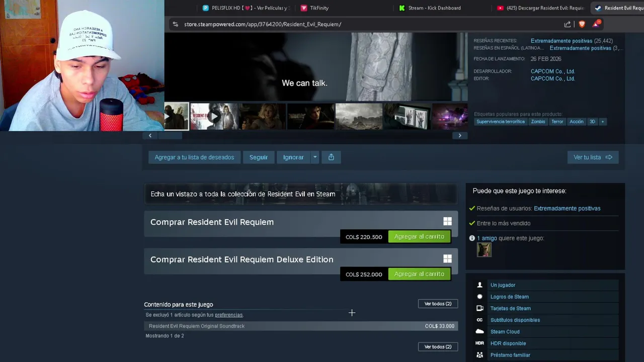
Task: Click the Seguir button
Action: 259,157
